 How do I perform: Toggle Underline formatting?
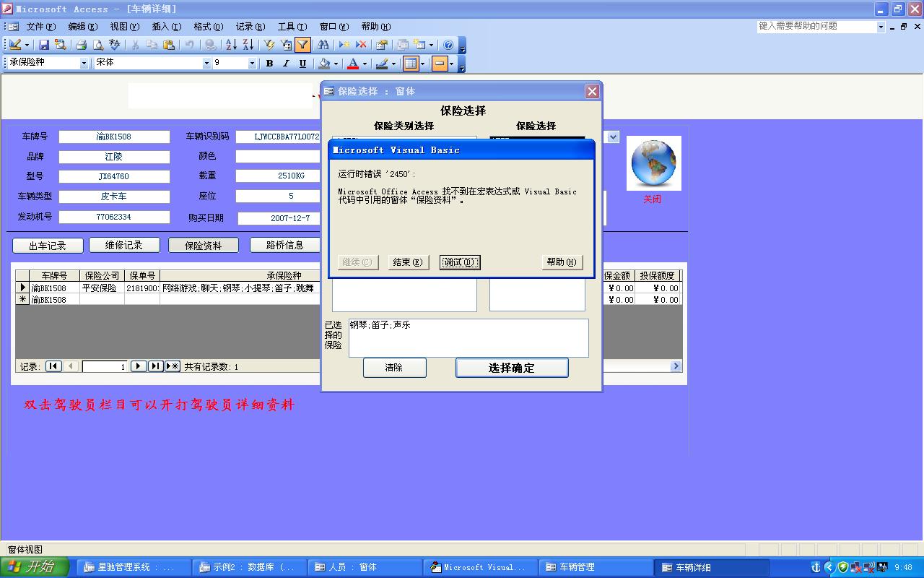tap(302, 64)
